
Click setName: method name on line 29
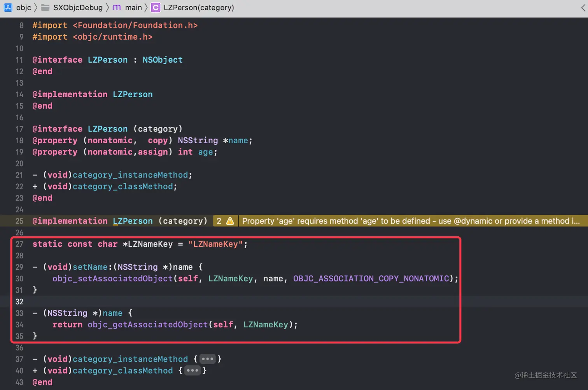[90, 267]
